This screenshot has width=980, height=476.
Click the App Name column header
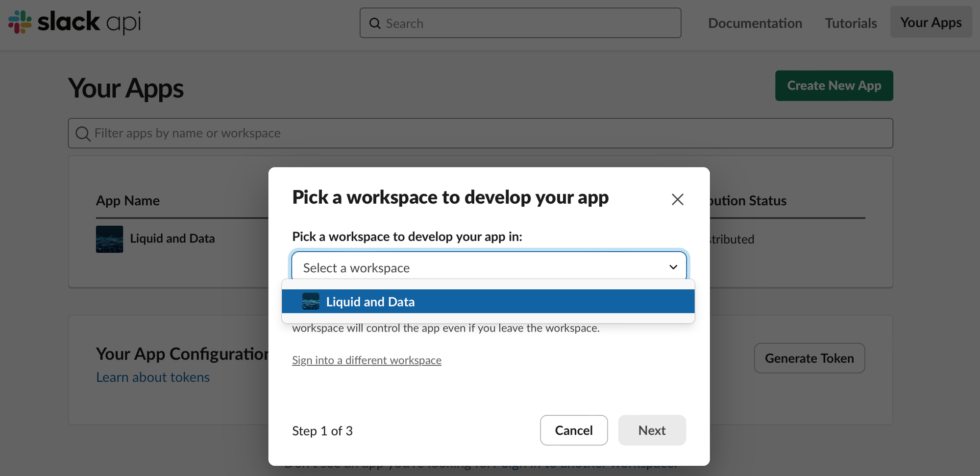[x=128, y=201]
